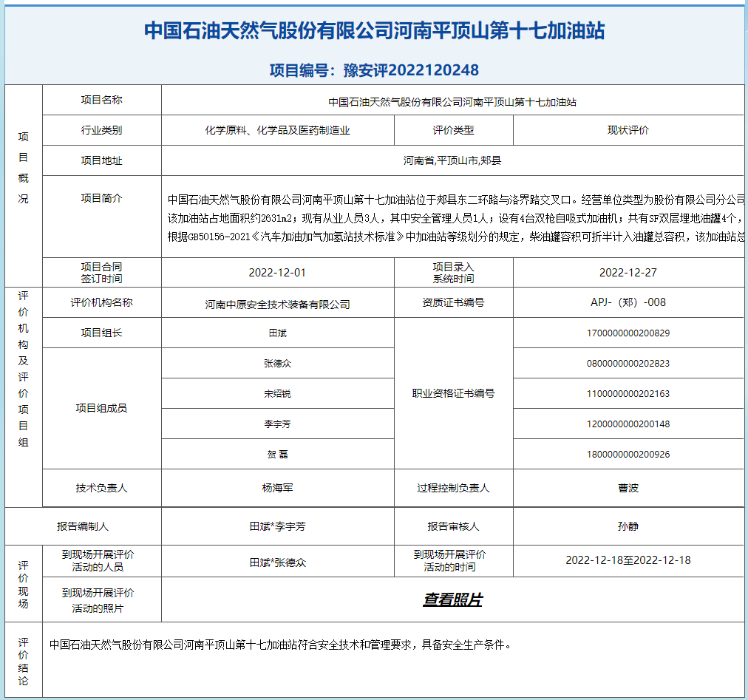Screen dimensions: 748x700
Task: Click technical lead name 杨海军
Action: click(278, 488)
